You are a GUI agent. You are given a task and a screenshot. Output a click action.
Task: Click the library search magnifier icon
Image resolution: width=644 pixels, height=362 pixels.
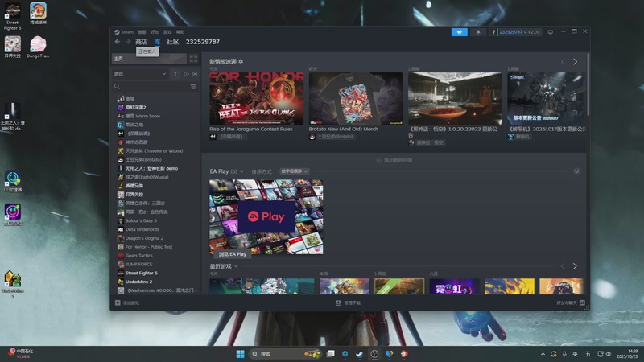(x=117, y=87)
